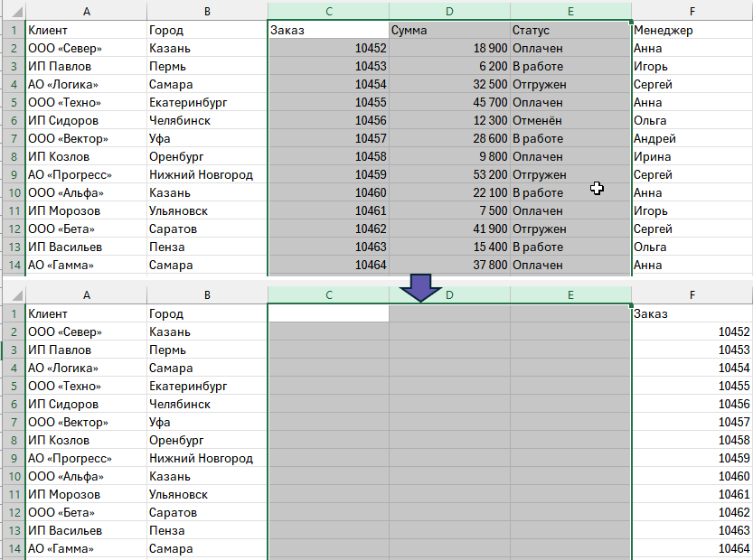Click empty cell C1 in lower sheet
Image resolution: width=753 pixels, height=560 pixels.
pos(328,313)
